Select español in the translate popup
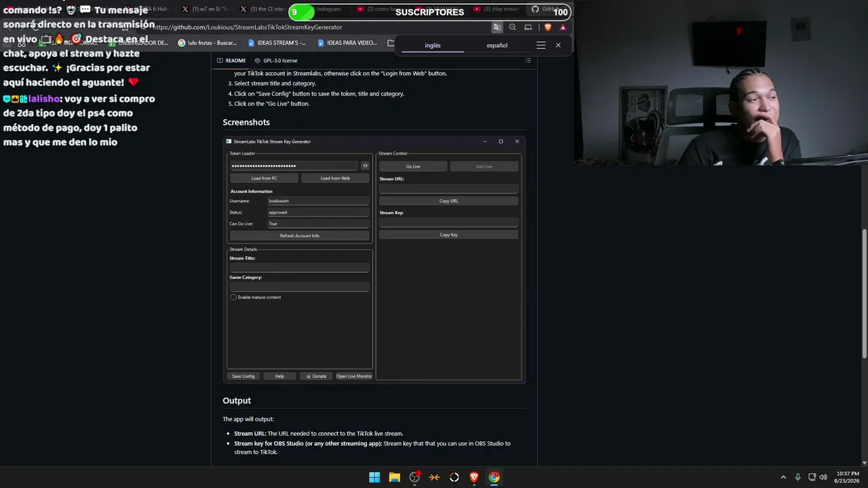Screen dimensions: 868x488 (x=497, y=45)
